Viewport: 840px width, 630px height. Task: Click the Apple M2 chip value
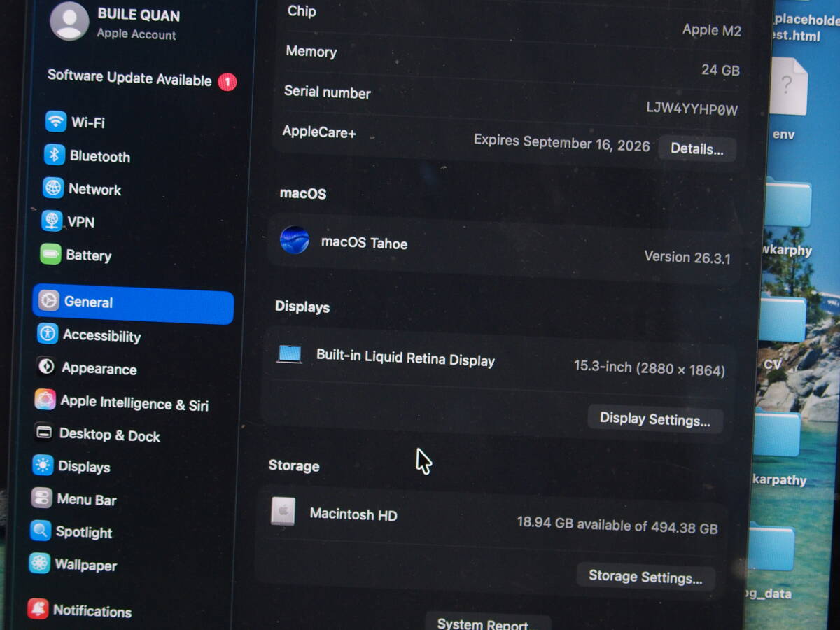(712, 30)
